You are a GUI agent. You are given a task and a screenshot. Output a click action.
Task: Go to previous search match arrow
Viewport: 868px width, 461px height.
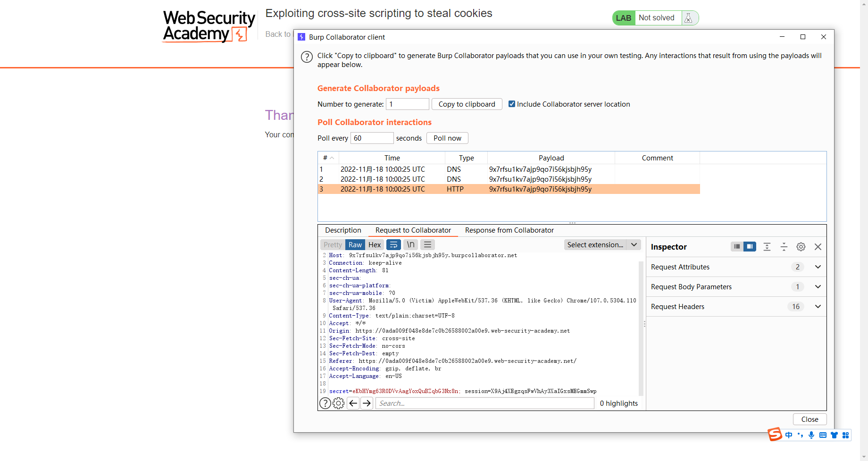353,403
